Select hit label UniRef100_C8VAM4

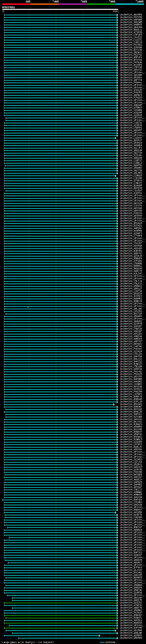click(x=131, y=110)
